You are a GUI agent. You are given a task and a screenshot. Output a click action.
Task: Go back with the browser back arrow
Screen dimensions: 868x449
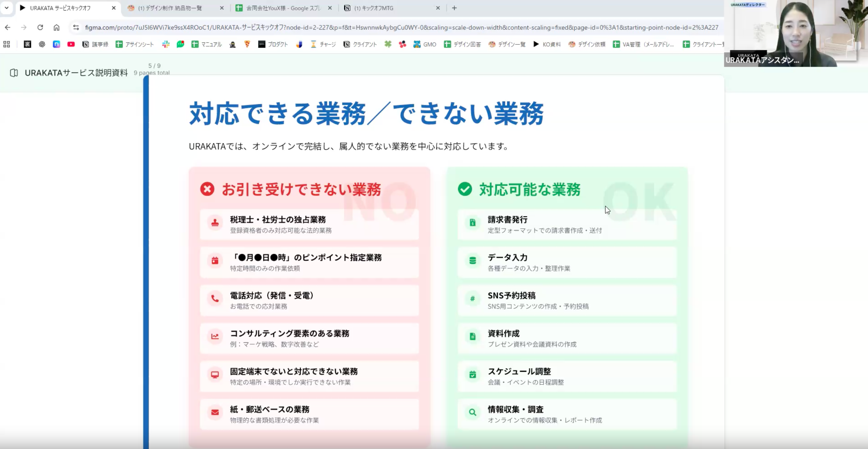point(8,27)
